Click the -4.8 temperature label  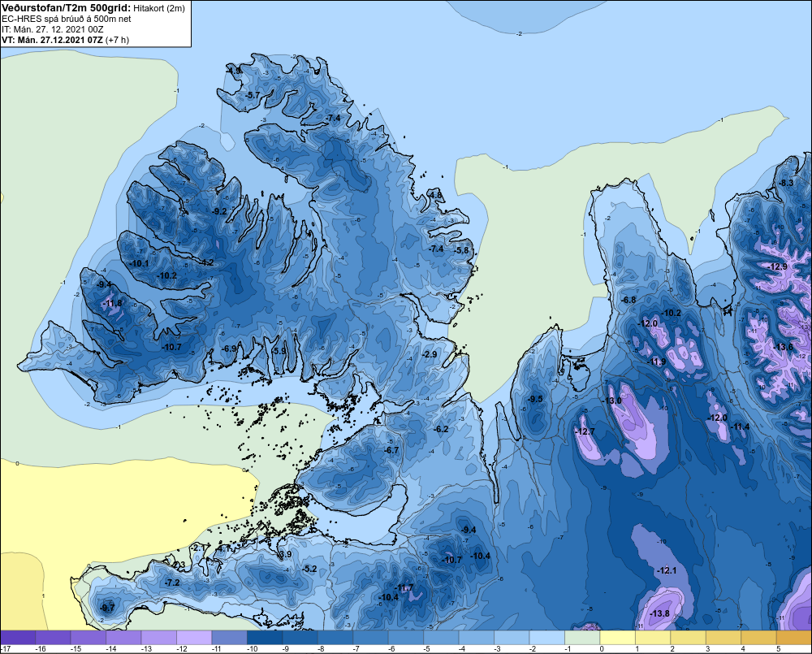435,195
